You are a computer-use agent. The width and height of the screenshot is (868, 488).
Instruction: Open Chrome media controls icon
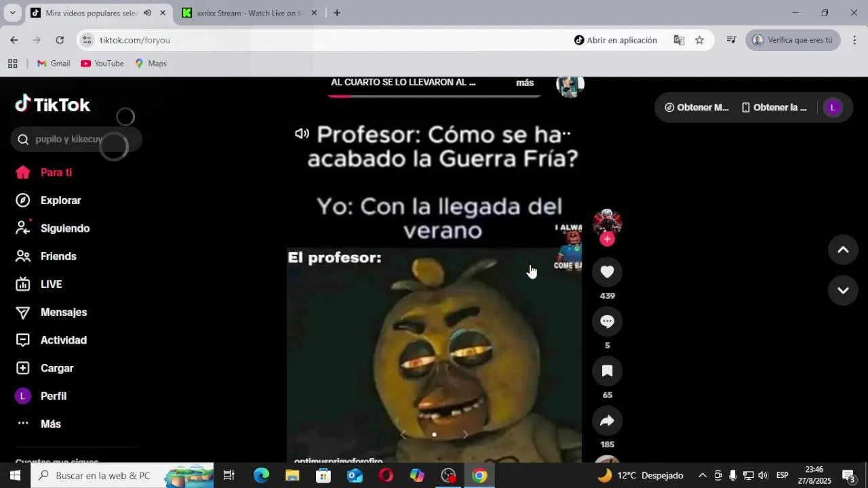[731, 40]
